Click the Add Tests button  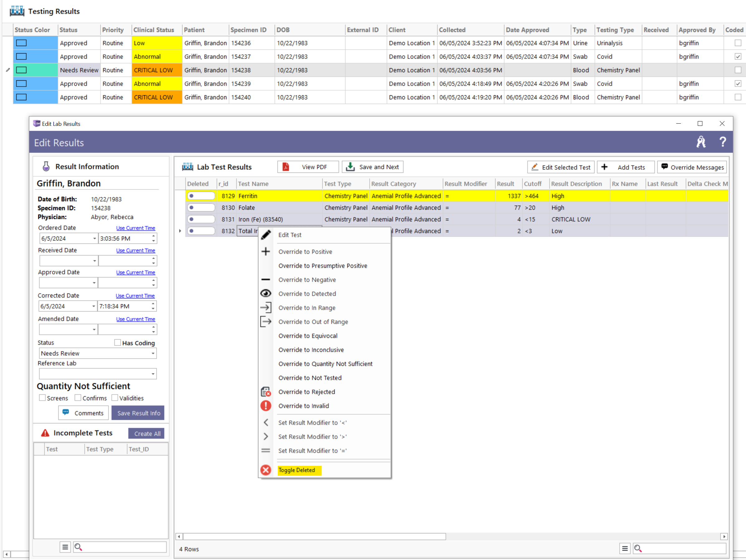(625, 167)
